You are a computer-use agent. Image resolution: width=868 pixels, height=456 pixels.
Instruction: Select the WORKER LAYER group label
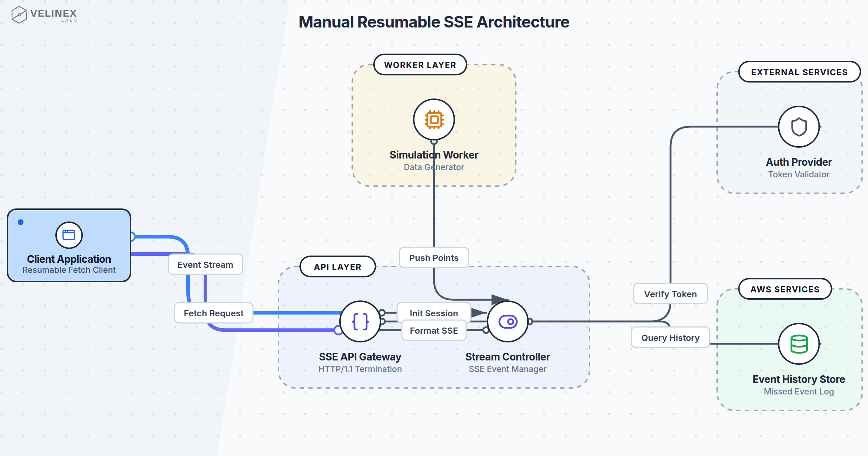420,65
